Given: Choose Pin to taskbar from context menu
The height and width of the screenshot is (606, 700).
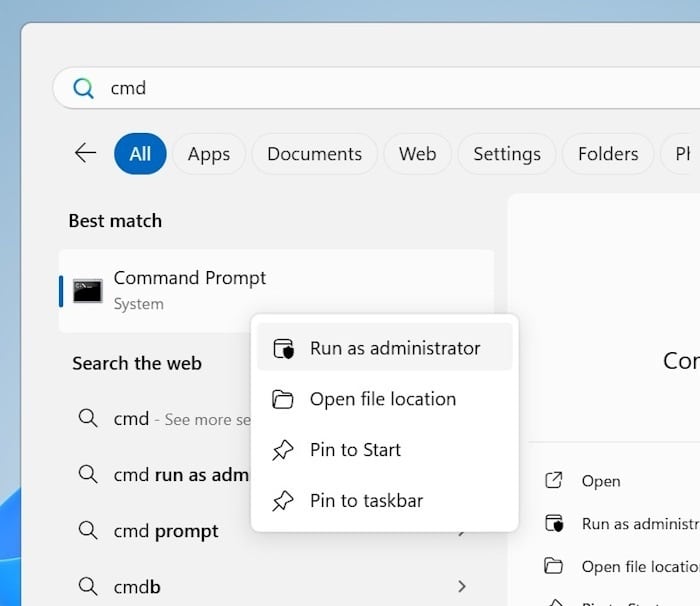Looking at the screenshot, I should tap(366, 501).
